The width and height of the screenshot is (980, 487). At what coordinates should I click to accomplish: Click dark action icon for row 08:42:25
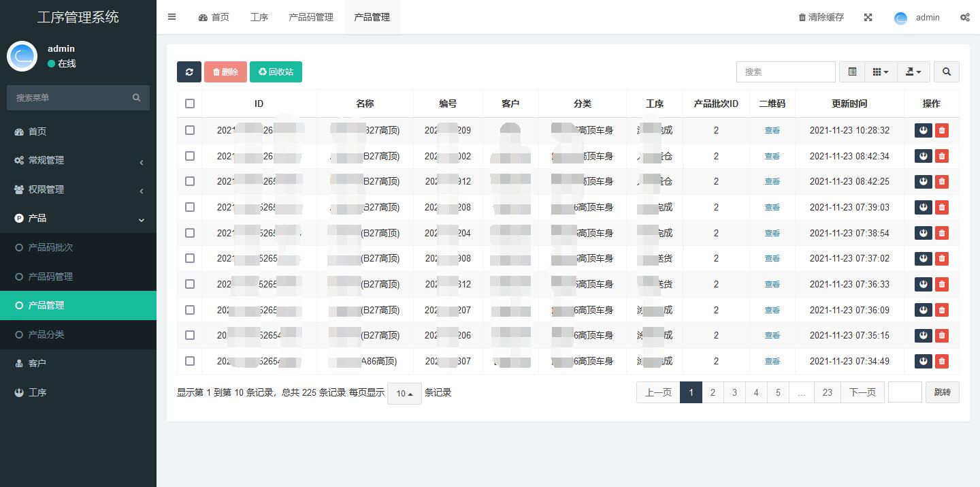(924, 181)
